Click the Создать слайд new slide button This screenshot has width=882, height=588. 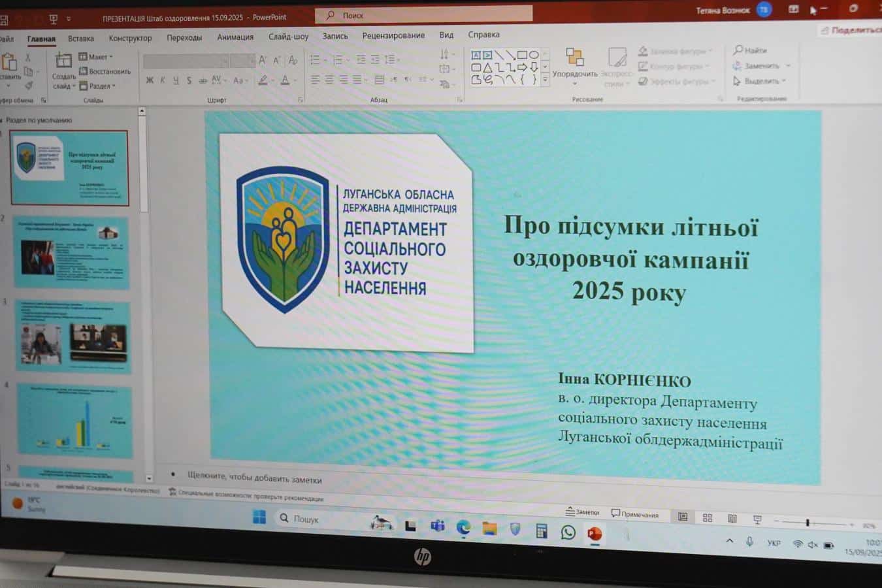[x=64, y=72]
